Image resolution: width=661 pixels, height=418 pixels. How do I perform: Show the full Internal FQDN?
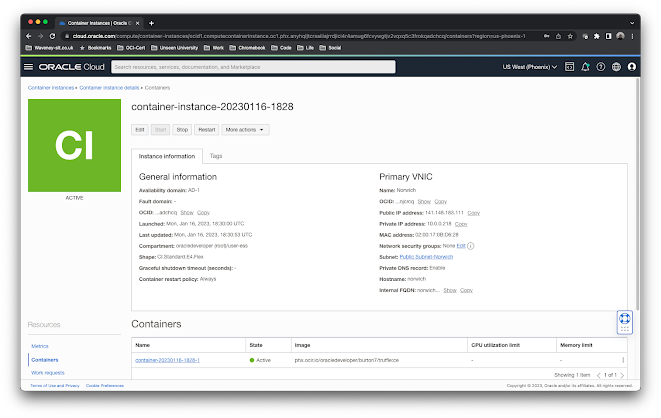450,290
